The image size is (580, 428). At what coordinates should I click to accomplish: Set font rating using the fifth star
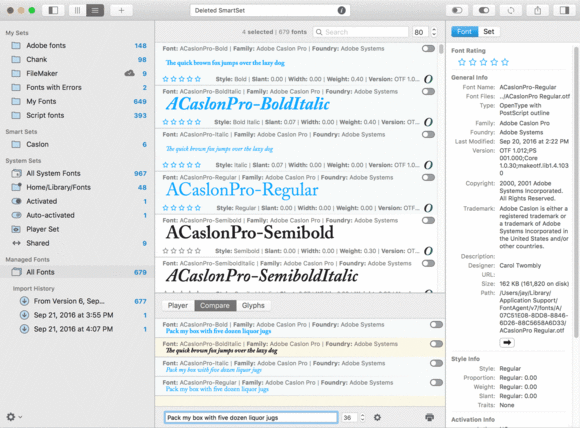pyautogui.click(x=505, y=62)
